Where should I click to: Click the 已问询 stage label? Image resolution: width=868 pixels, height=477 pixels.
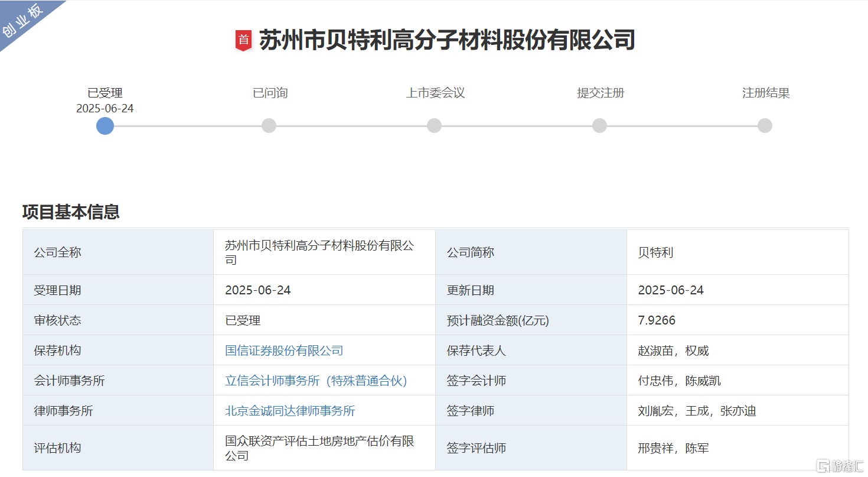(270, 93)
